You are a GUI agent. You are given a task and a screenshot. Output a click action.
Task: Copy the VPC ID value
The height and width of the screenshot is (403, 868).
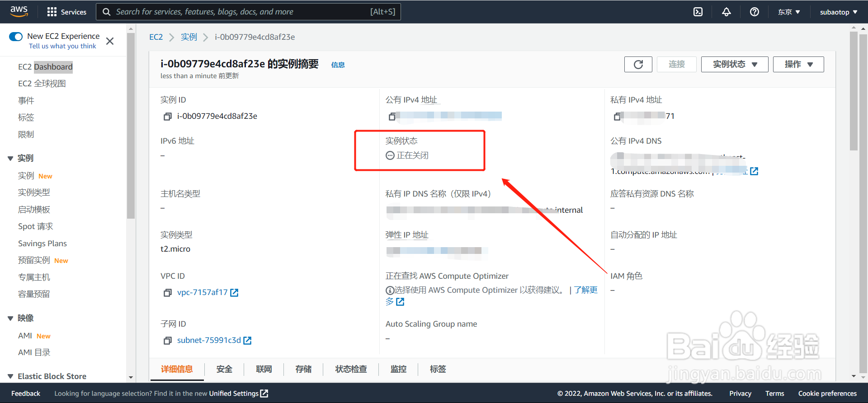(167, 293)
